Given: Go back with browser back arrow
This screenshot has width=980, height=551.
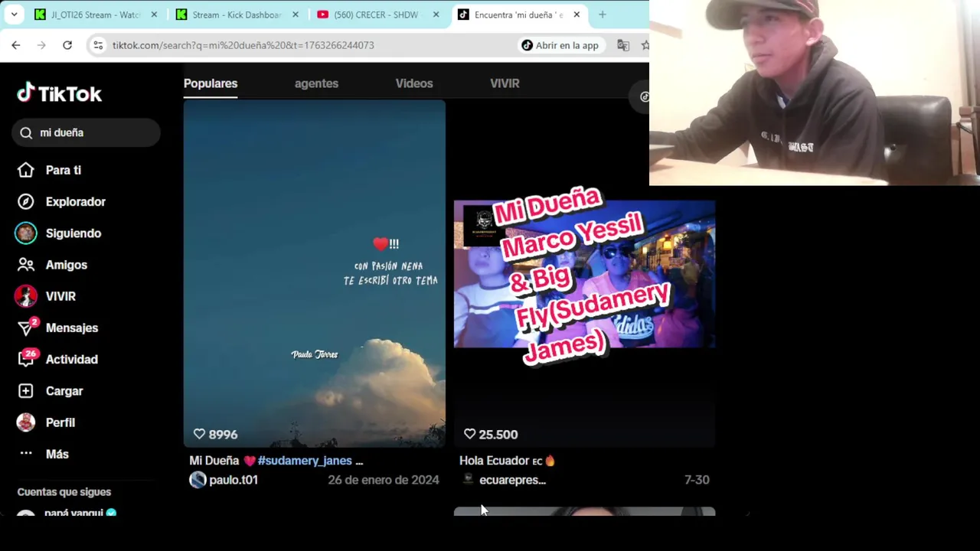Looking at the screenshot, I should coord(16,45).
